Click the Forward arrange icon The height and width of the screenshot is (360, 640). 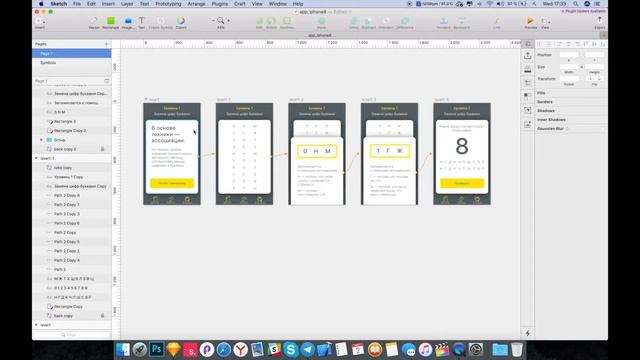point(444,22)
